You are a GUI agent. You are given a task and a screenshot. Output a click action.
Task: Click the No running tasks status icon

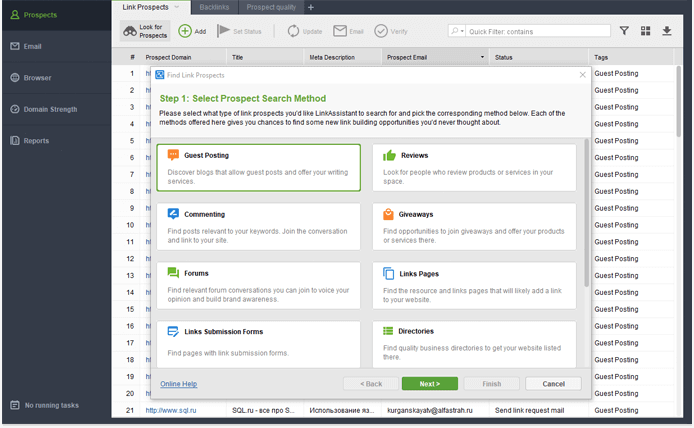click(x=15, y=405)
